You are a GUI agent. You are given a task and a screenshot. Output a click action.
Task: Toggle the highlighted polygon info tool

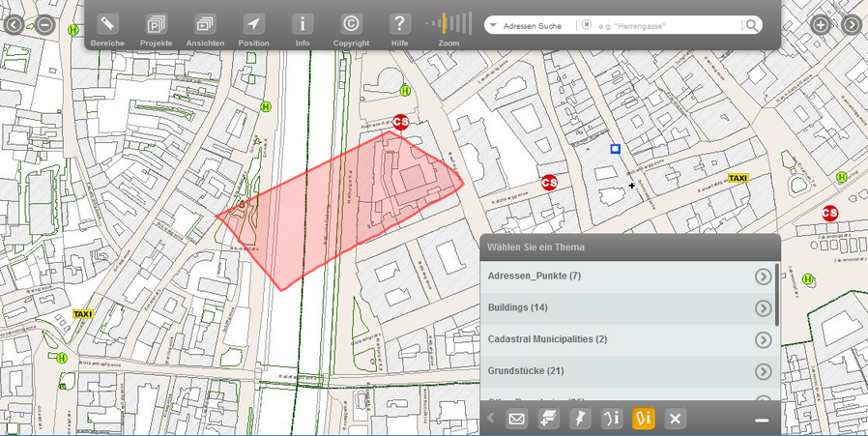pyautogui.click(x=644, y=419)
